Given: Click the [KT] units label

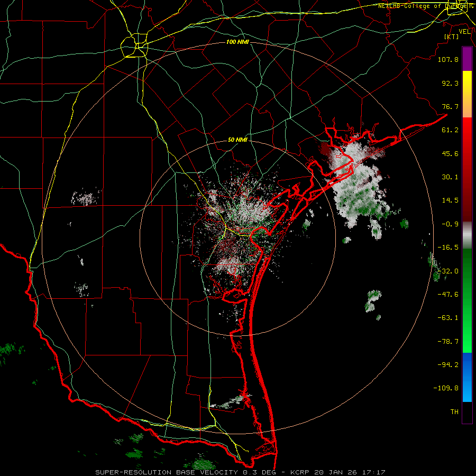Looking at the screenshot, I should (x=452, y=36).
